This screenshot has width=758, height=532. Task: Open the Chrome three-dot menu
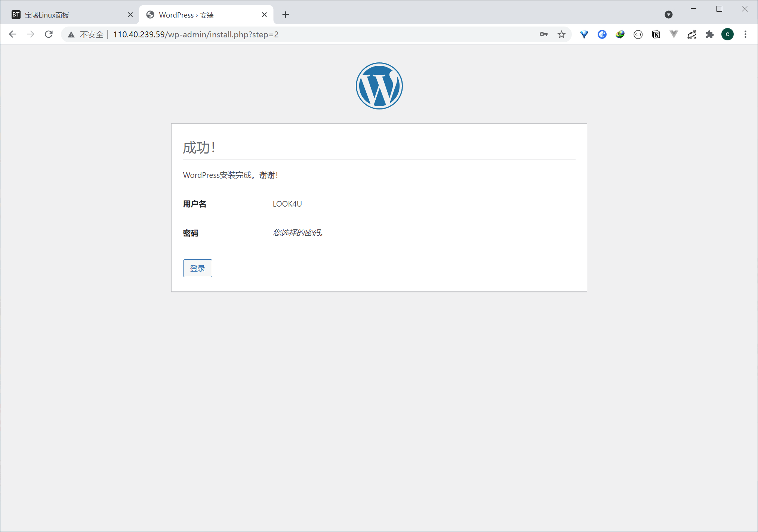[745, 34]
